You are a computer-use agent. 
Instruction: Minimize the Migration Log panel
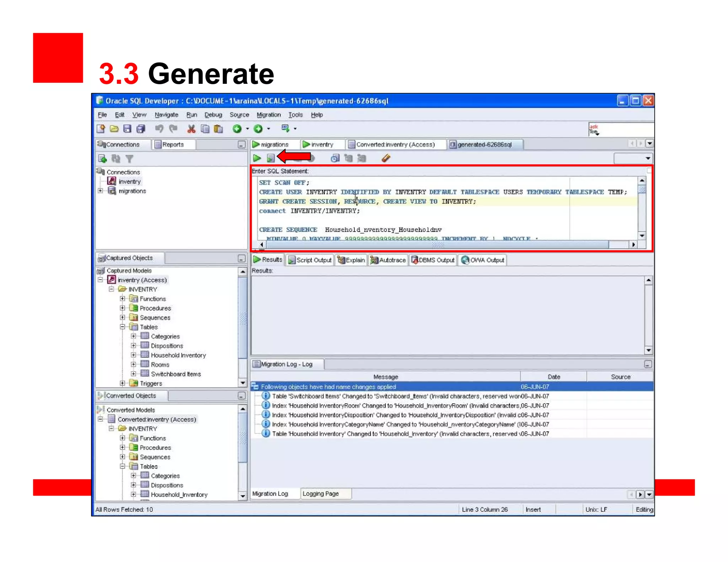point(648,364)
